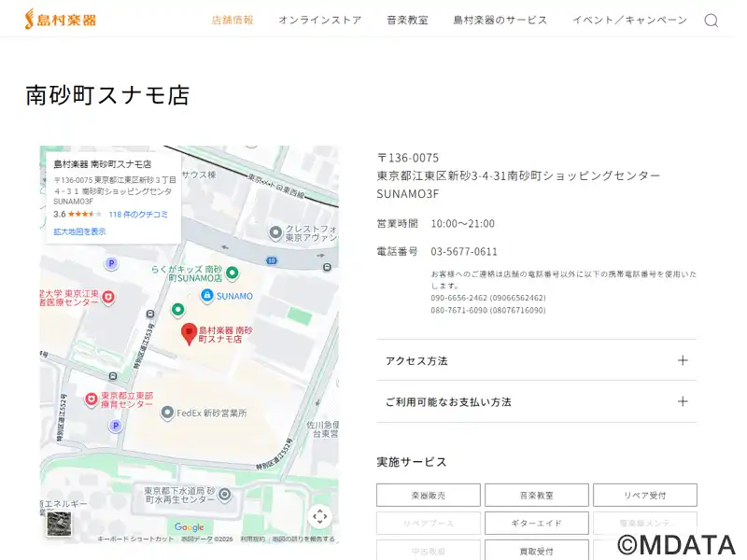
Task: Click the lower parking P marker near 療育センター
Action: pos(115,426)
